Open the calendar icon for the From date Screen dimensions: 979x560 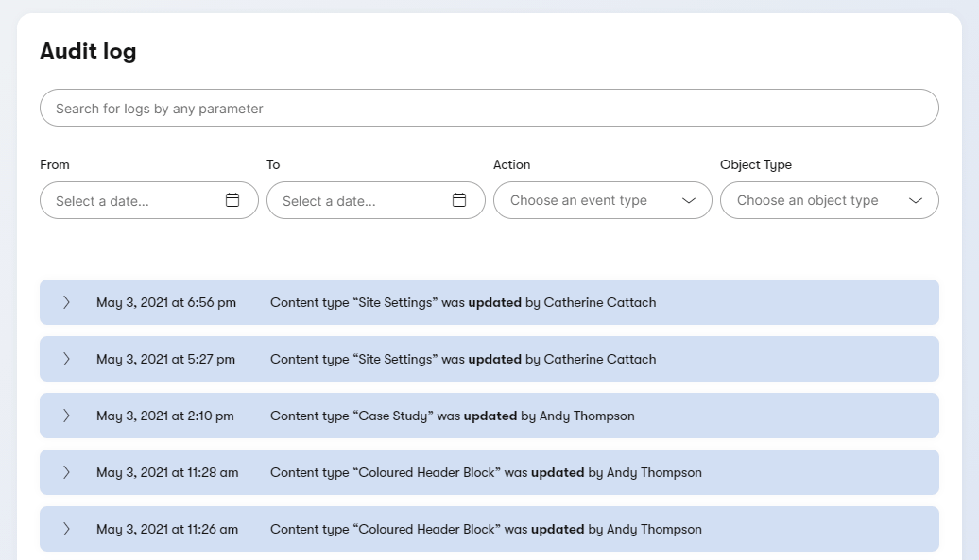232,200
